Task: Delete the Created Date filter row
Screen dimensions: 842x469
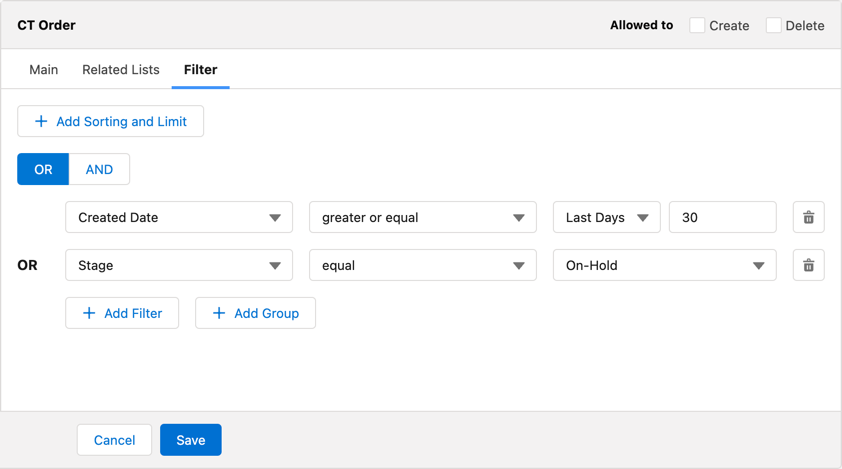Action: (808, 217)
